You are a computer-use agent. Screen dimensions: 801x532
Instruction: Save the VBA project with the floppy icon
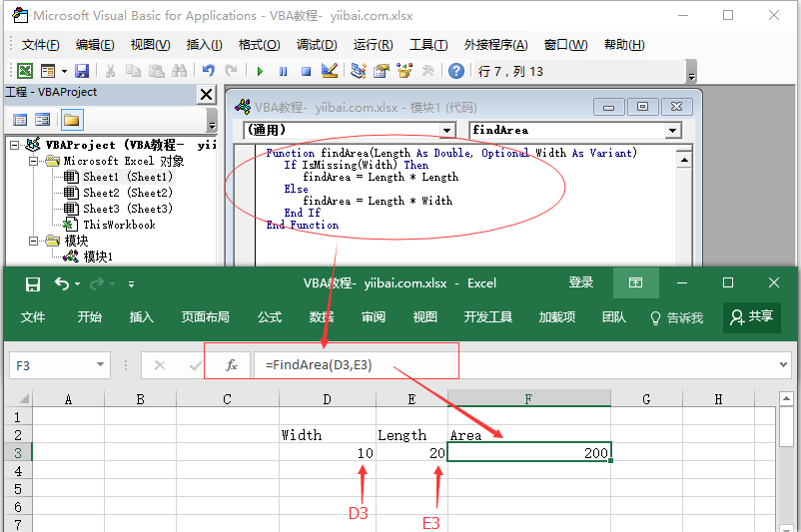(x=82, y=71)
